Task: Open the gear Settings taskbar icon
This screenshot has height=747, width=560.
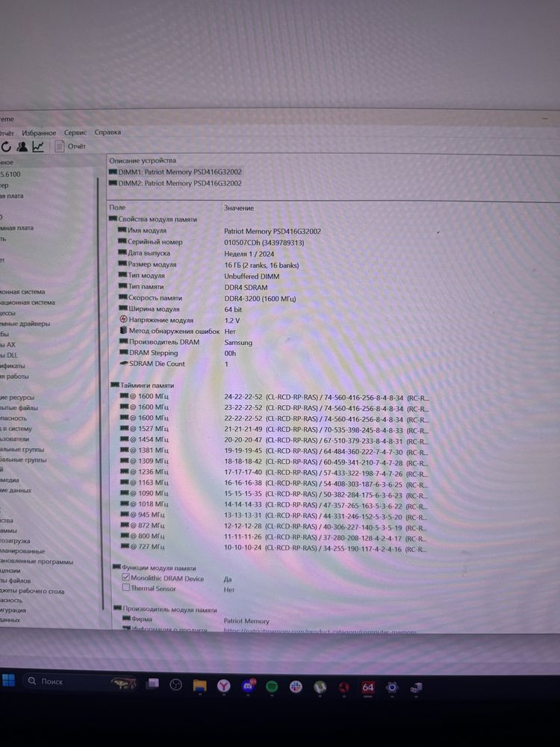Action: point(392,687)
